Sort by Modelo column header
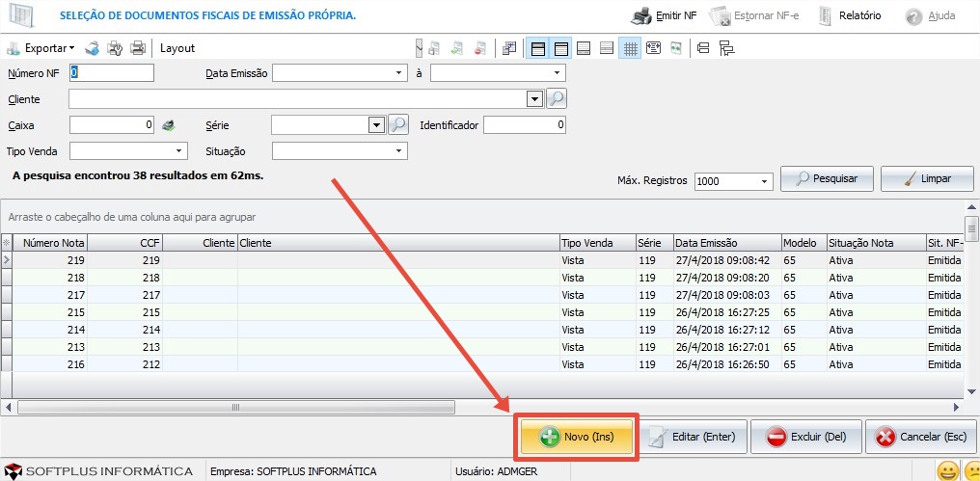The width and height of the screenshot is (980, 481). coord(803,243)
